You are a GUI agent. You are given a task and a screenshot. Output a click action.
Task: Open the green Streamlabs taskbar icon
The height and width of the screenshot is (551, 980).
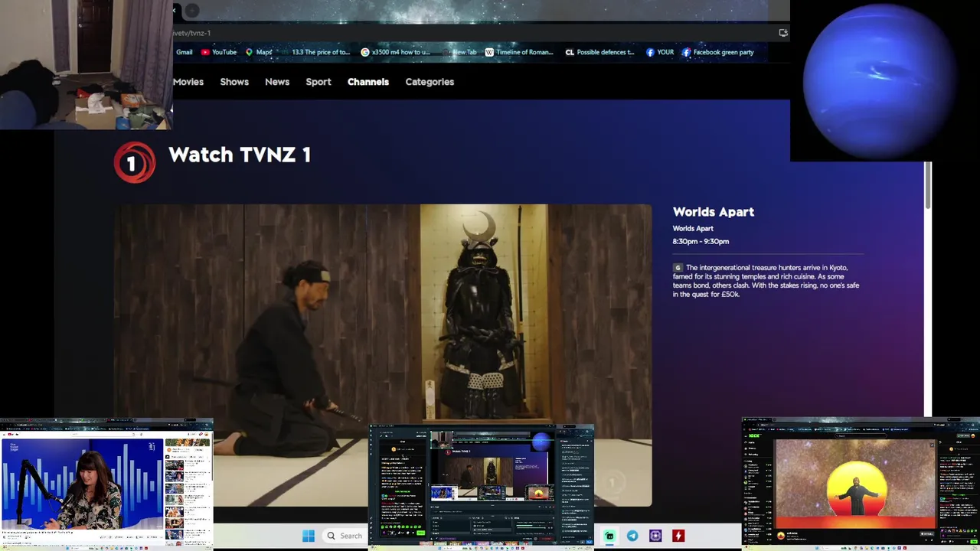click(x=609, y=536)
